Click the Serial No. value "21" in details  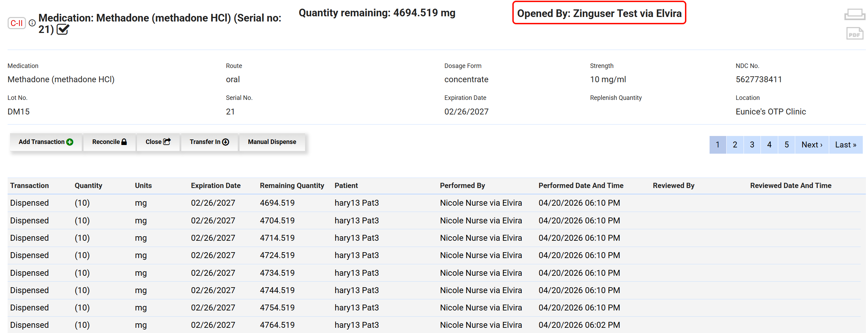[x=230, y=112]
